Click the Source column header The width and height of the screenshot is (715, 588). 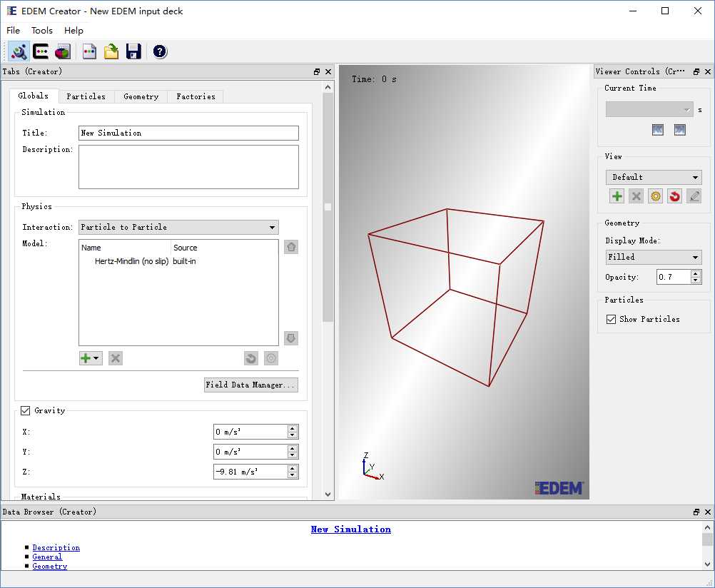coord(225,248)
